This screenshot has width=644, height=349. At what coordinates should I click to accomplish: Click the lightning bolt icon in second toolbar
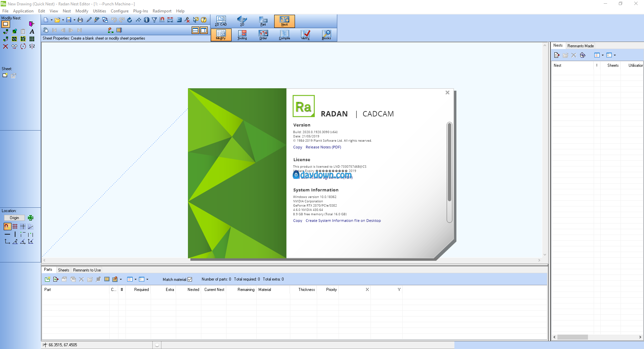coord(110,30)
